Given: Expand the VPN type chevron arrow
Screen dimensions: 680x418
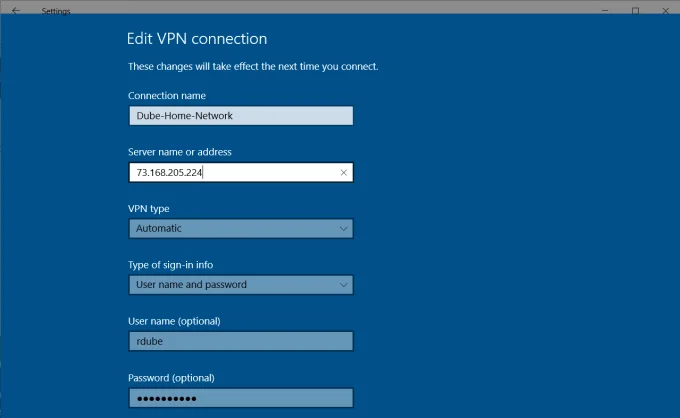Looking at the screenshot, I should tap(343, 229).
